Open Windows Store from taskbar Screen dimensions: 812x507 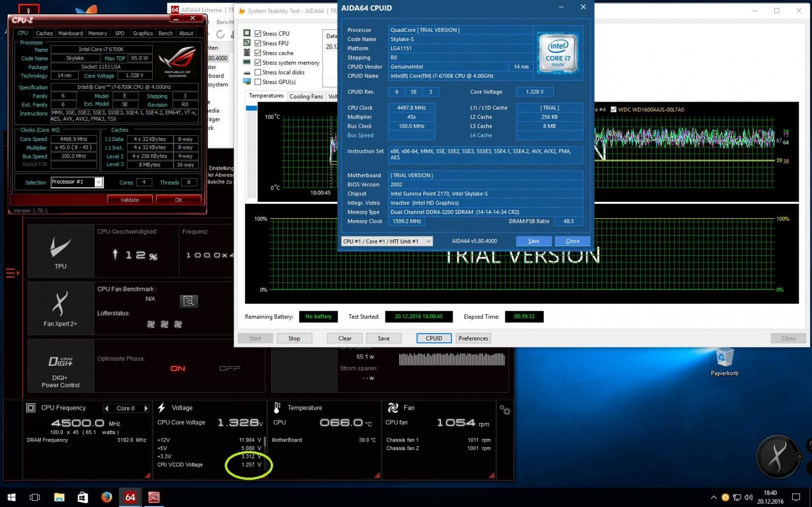click(83, 497)
